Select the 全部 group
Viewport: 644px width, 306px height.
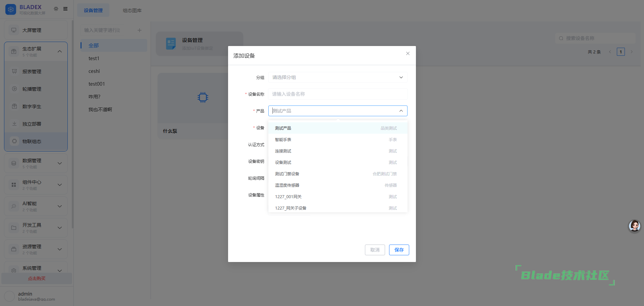point(114,45)
